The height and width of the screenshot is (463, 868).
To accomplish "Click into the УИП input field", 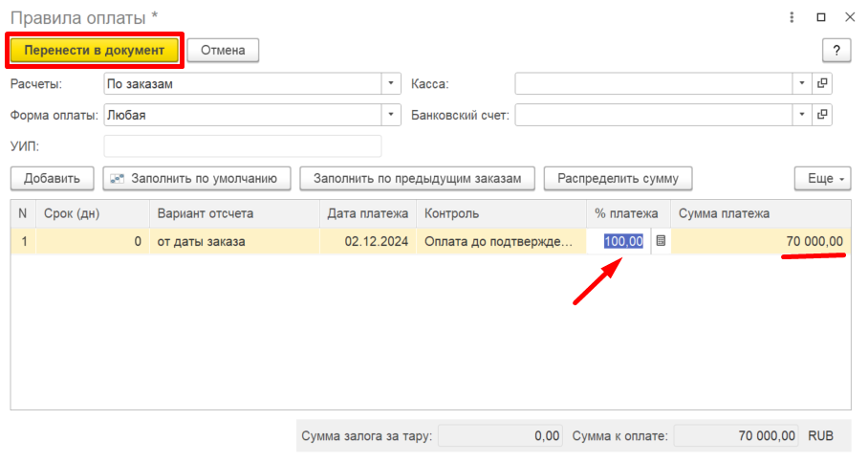I will (243, 146).
